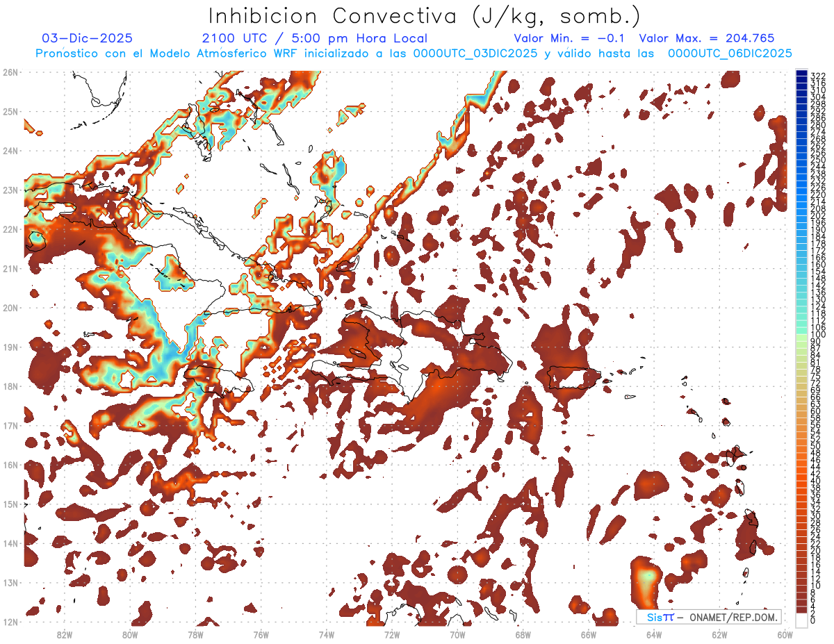Click the date text '03-Dic-2025'
834x644 pixels.
tap(87, 38)
